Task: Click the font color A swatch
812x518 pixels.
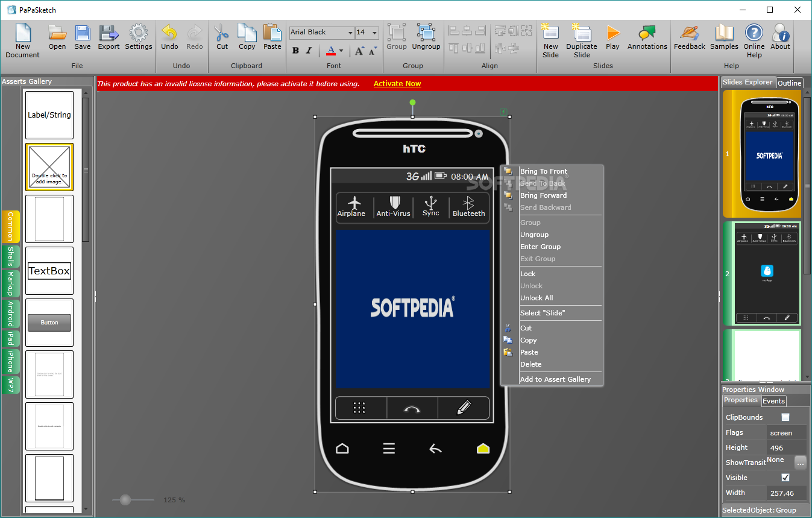Action: click(330, 51)
